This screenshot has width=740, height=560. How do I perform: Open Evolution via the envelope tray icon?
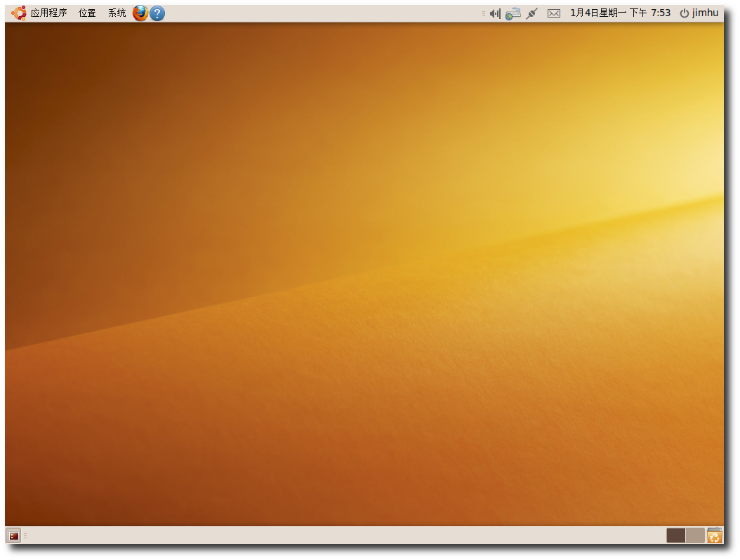point(554,13)
